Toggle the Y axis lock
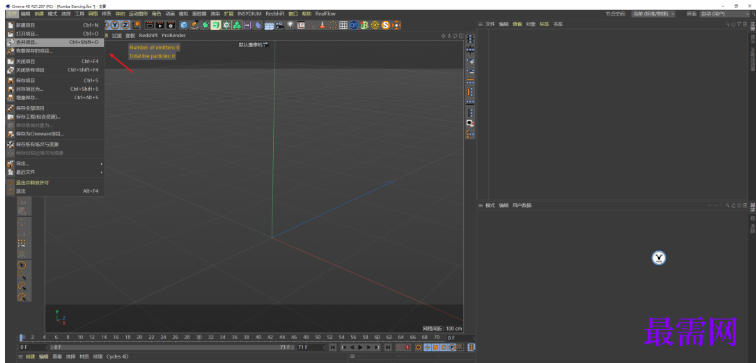Viewport: 756px width, 363px height. click(x=115, y=25)
